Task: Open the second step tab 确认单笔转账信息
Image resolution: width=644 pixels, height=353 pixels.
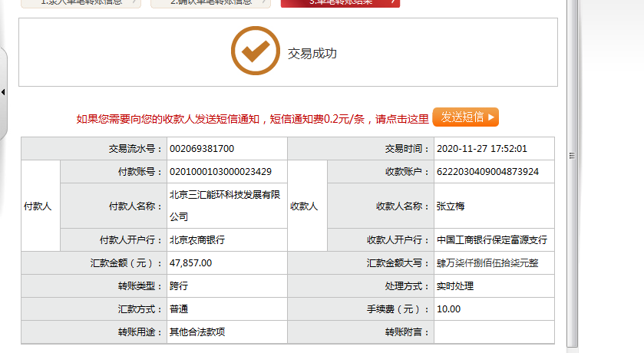Action: [x=210, y=3]
